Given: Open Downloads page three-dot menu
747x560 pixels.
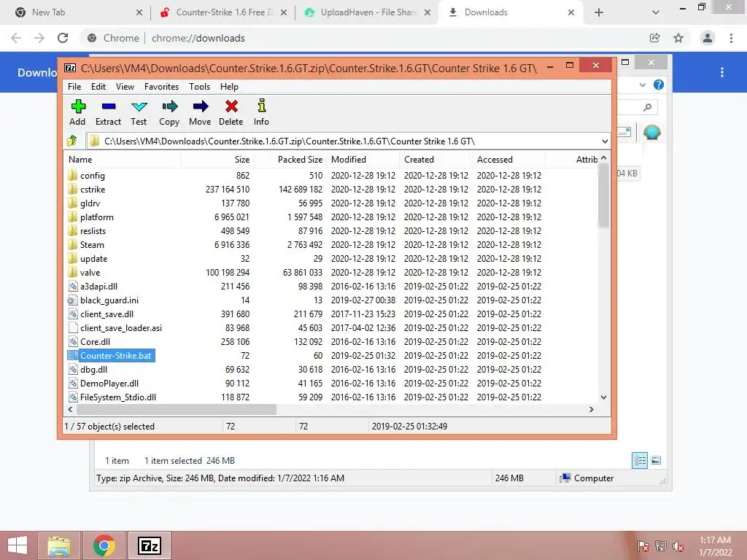Looking at the screenshot, I should coord(722,72).
